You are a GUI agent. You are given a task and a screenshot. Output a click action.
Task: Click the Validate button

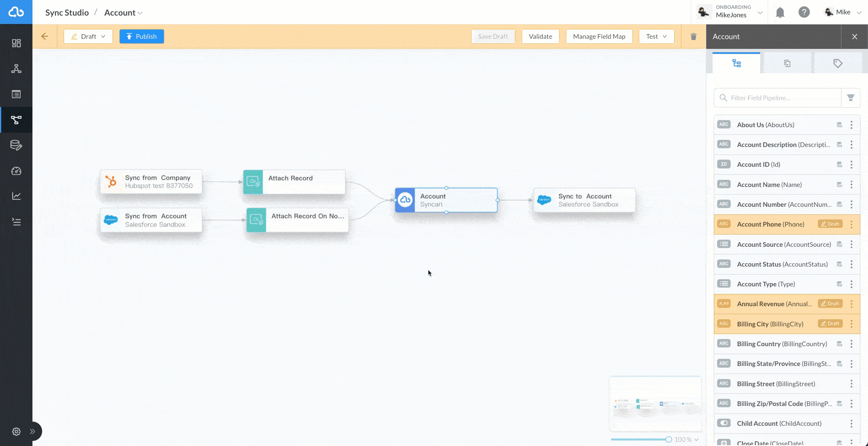[x=540, y=36]
